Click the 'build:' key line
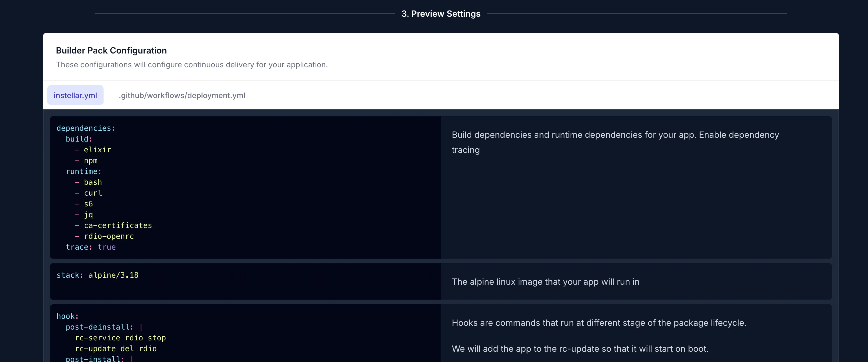The height and width of the screenshot is (362, 868). [x=79, y=139]
